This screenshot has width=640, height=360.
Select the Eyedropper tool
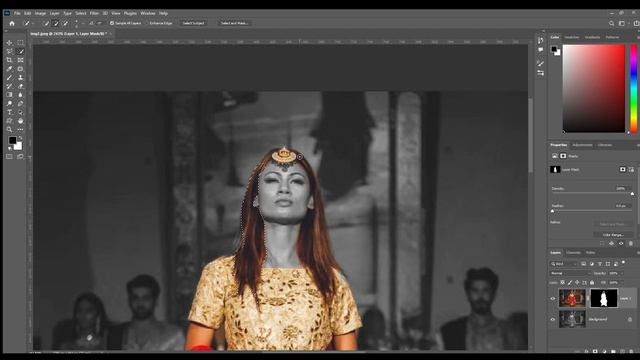(x=9, y=69)
